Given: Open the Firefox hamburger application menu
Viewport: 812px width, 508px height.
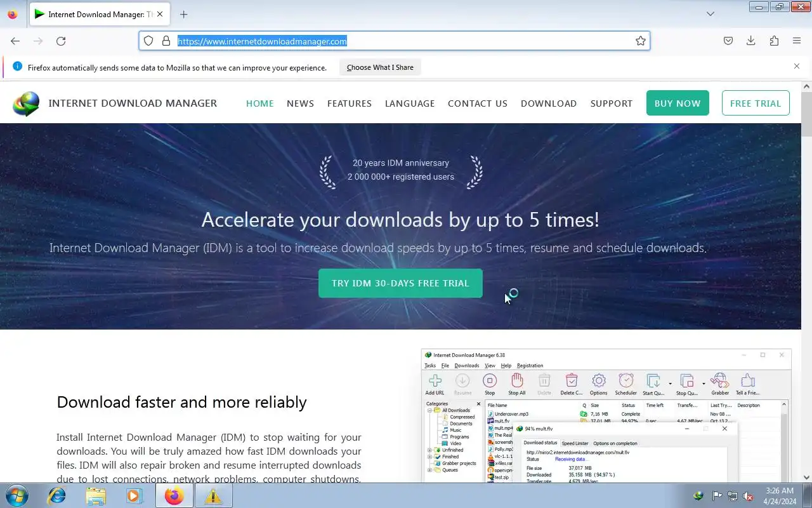Looking at the screenshot, I should tap(797, 41).
